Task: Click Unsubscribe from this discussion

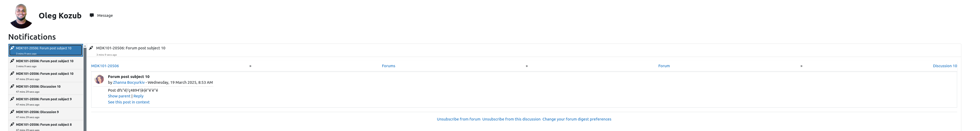Action: 511,119
